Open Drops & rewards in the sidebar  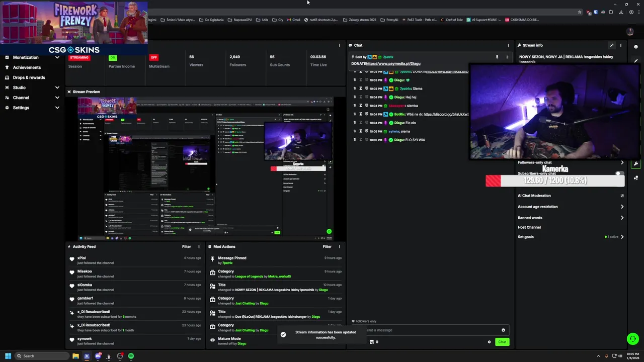point(29,77)
